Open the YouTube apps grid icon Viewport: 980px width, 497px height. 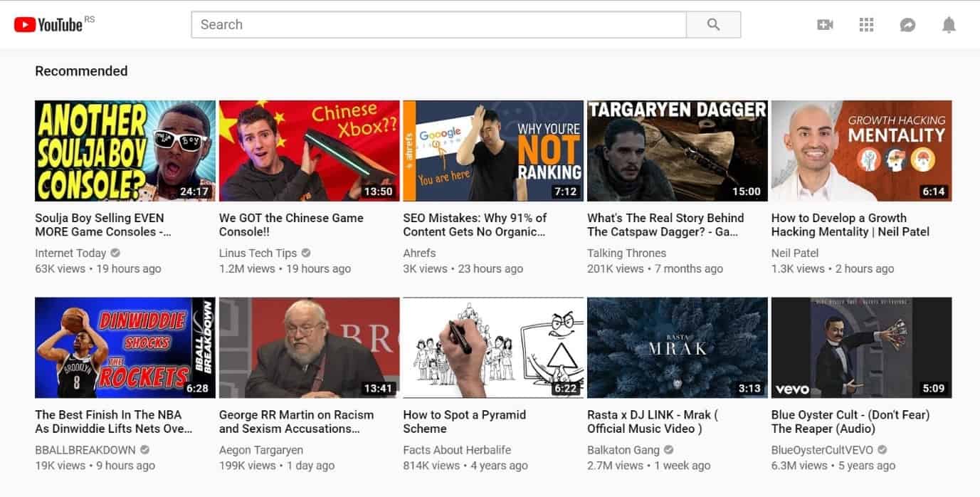click(866, 25)
